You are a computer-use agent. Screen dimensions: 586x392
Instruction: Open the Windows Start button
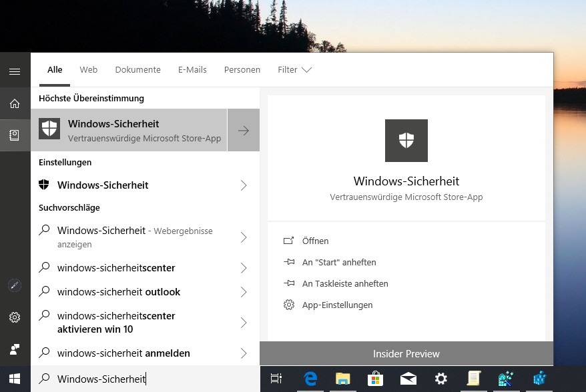[15, 379]
